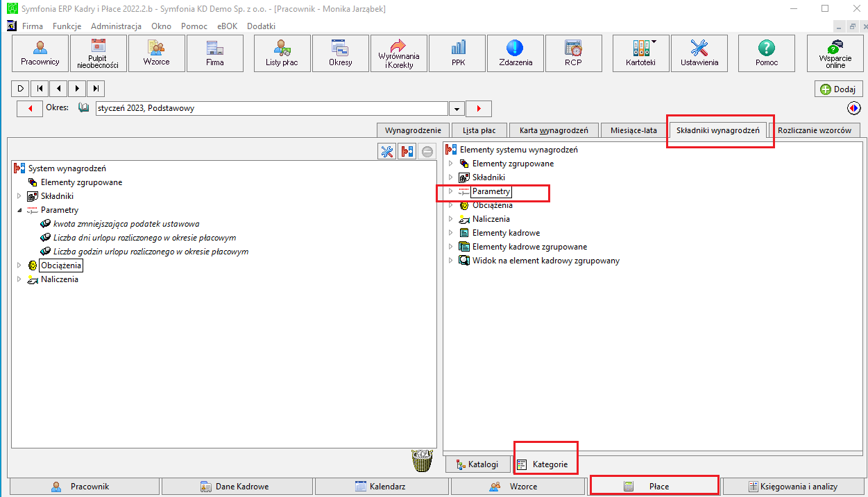Expand Elementy zgrupowane in right tree
Viewport: 868px width, 497px height.
[450, 164]
